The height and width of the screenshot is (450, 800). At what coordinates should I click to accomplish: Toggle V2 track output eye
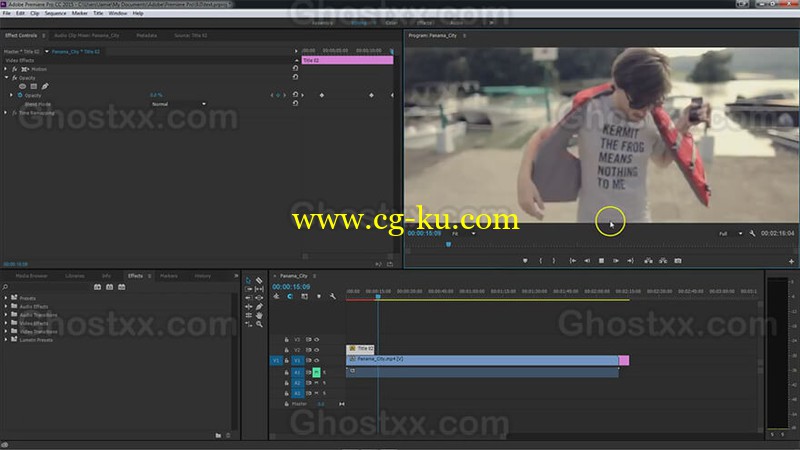tap(317, 350)
